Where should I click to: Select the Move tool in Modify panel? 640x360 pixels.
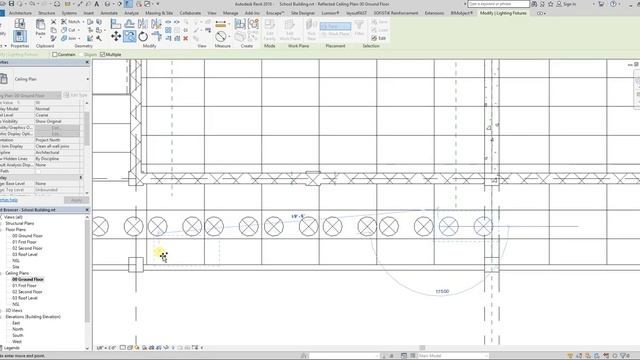tap(116, 36)
